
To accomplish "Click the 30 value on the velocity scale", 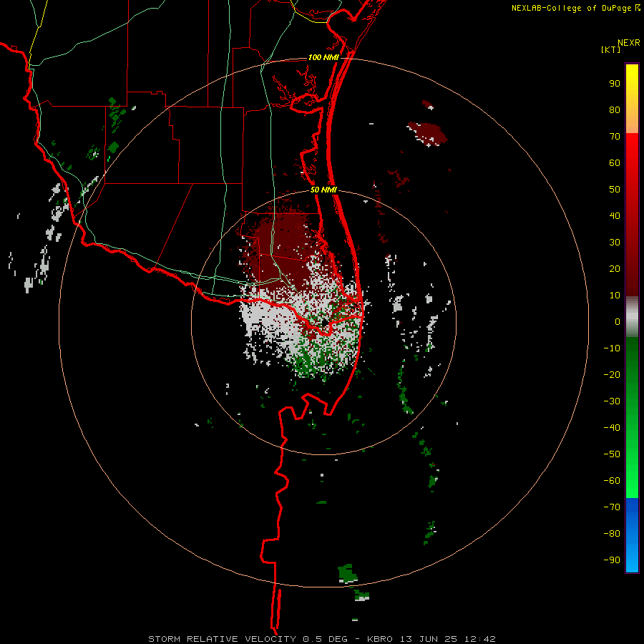I will tap(615, 243).
